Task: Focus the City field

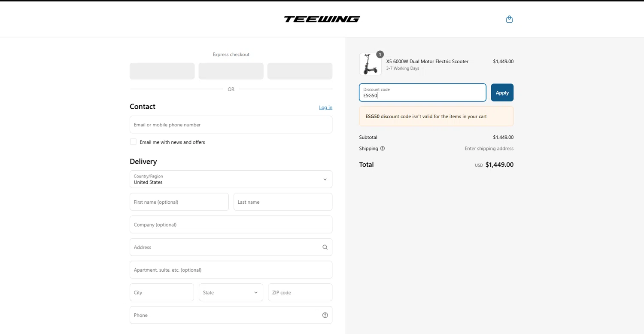Action: click(162, 292)
